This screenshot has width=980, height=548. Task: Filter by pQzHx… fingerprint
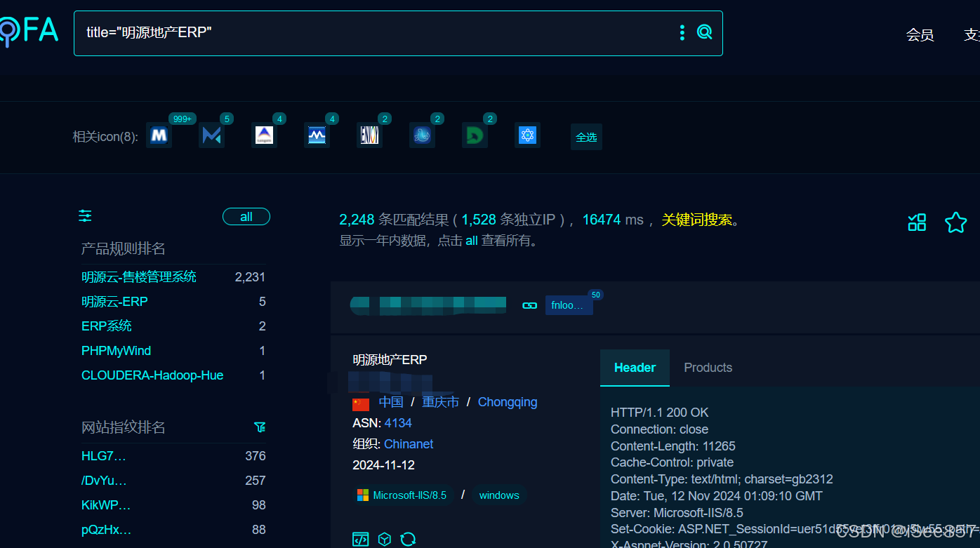(107, 530)
